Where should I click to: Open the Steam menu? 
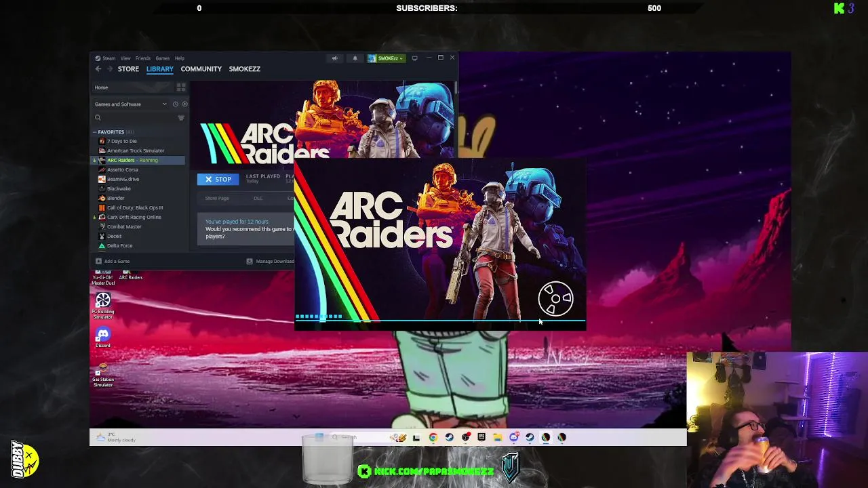tap(108, 58)
